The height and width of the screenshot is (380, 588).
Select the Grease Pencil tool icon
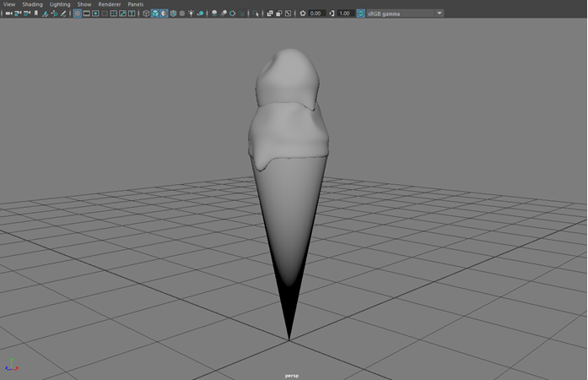(x=63, y=14)
